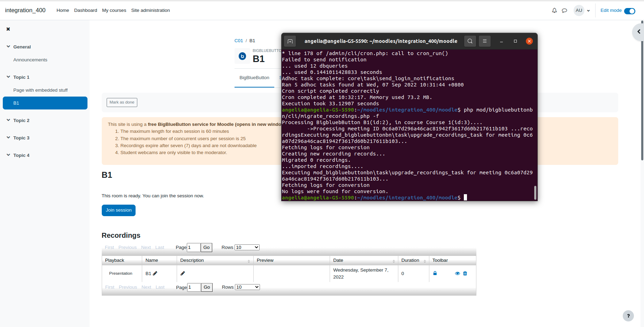
Task: Sort recordings by Duration column arrows
Action: coord(425,261)
